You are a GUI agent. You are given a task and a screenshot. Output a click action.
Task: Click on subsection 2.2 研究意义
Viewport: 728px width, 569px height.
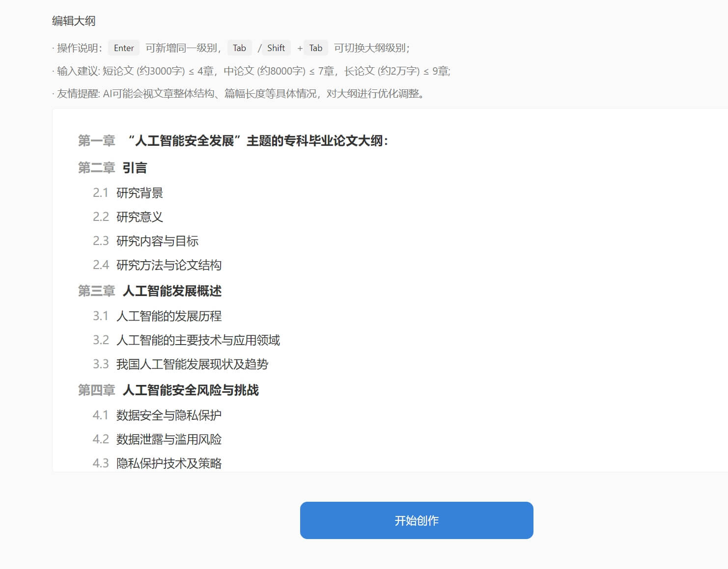tap(140, 217)
